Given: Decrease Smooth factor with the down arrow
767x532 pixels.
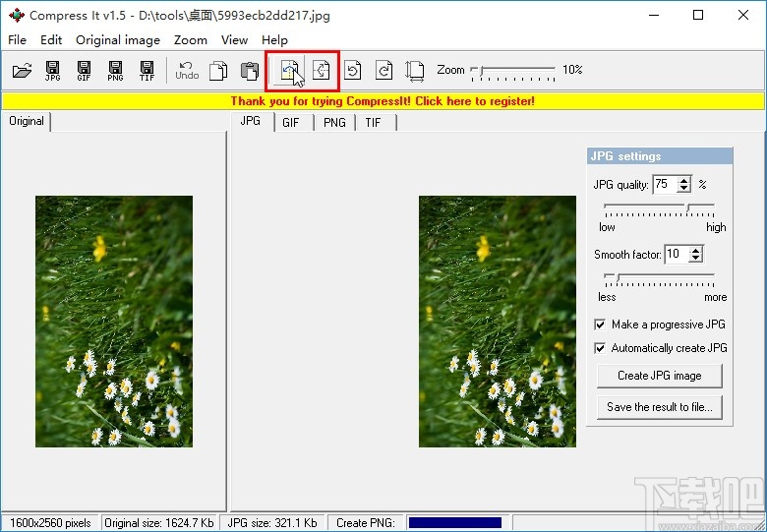Looking at the screenshot, I should point(696,259).
